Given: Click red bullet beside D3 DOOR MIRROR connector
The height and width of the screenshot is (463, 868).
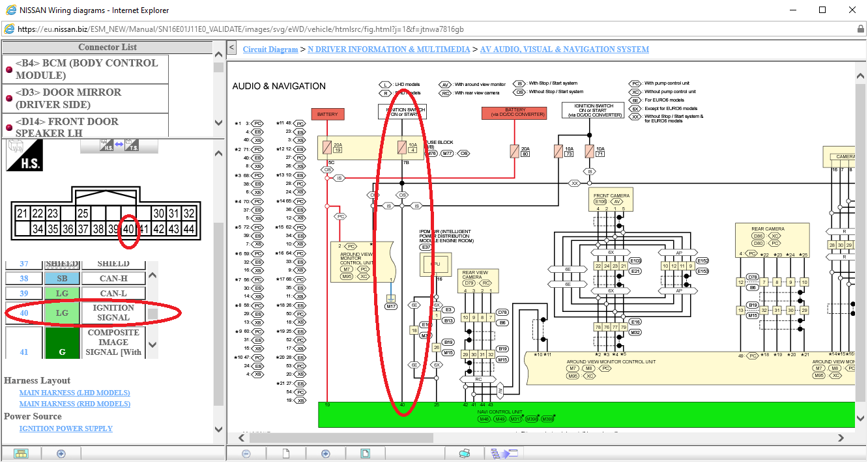Looking at the screenshot, I should coord(9,98).
